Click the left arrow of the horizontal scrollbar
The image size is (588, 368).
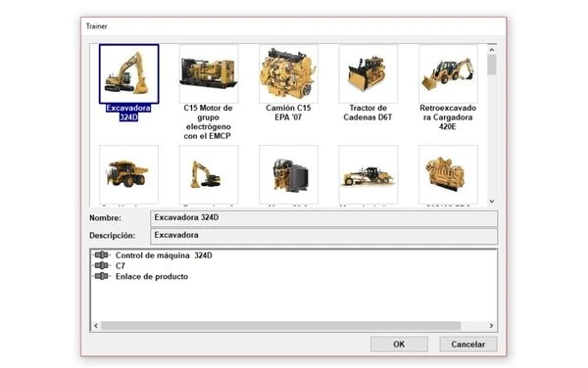pos(96,326)
